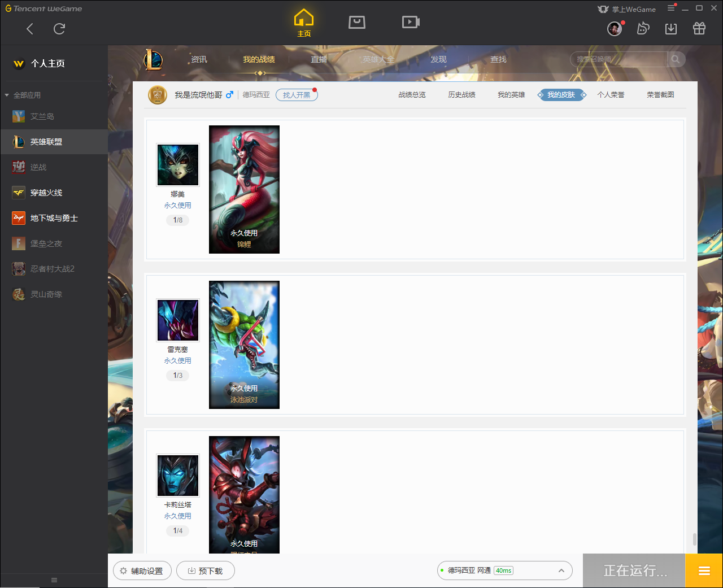Open the store bag icon
This screenshot has height=588, width=723.
click(357, 22)
